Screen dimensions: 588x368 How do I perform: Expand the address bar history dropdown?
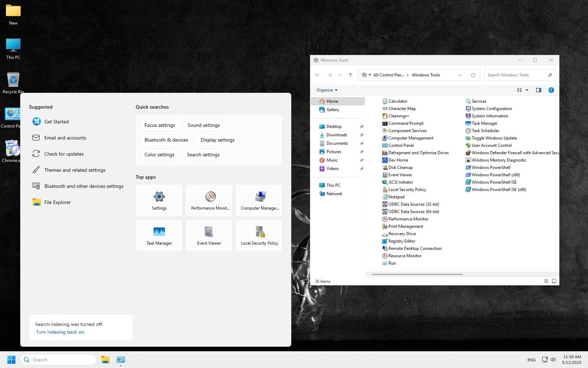pyautogui.click(x=460, y=75)
